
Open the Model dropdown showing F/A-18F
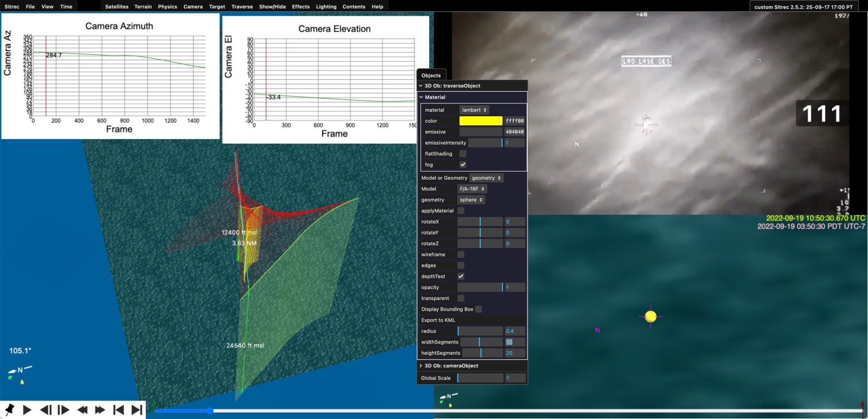(x=472, y=189)
